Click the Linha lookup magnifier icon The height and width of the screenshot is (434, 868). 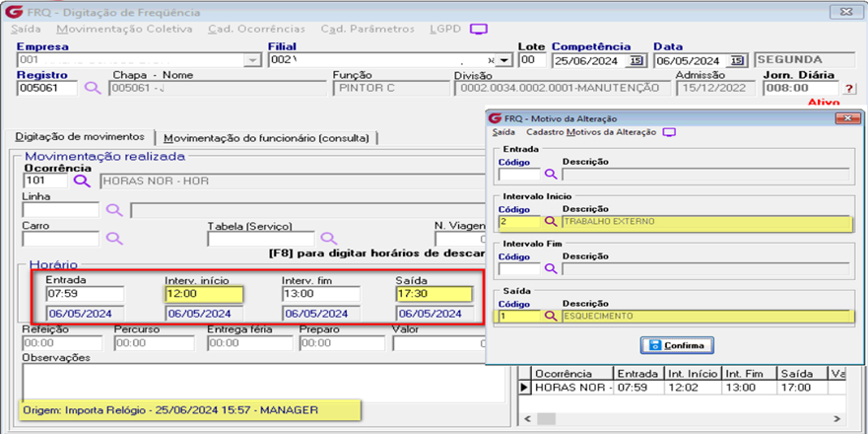pos(114,209)
